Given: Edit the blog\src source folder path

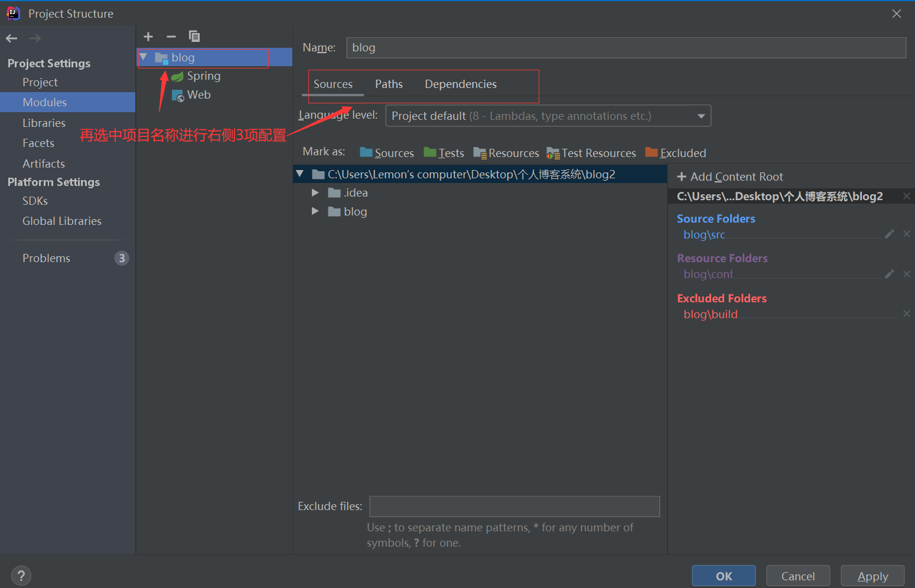Looking at the screenshot, I should [x=889, y=234].
